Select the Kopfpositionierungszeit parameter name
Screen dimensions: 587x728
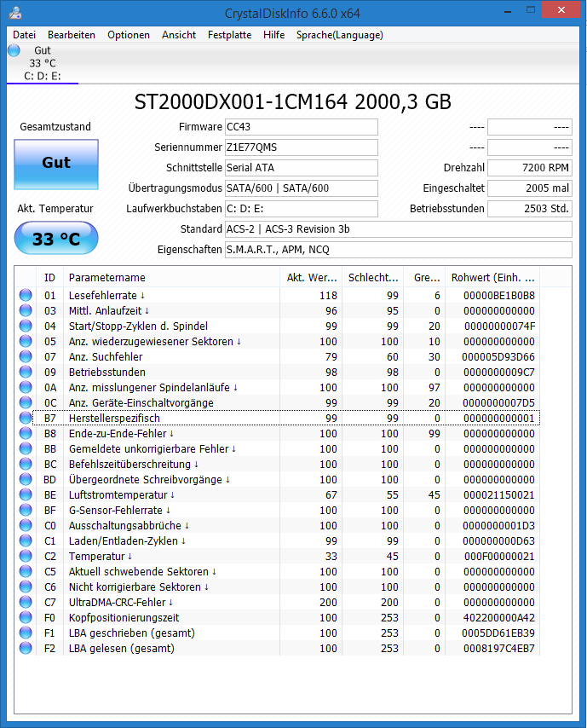pyautogui.click(x=124, y=617)
